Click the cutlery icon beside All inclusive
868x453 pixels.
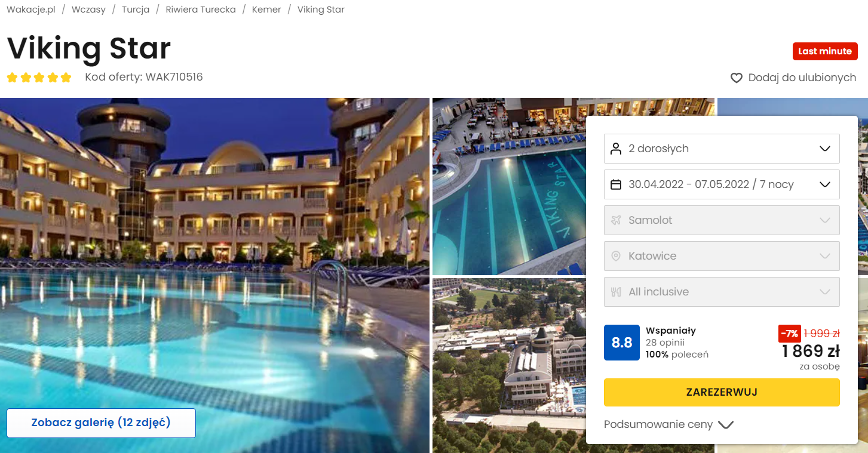point(616,292)
